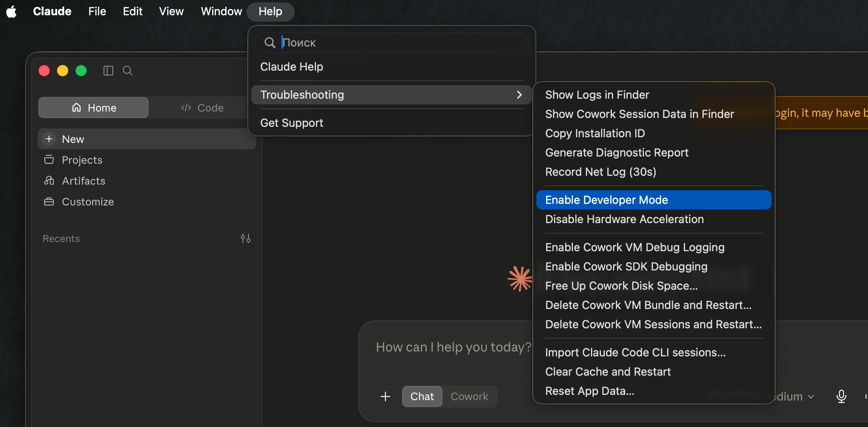
Task: Open Artifacts in sidebar
Action: [x=147, y=181]
